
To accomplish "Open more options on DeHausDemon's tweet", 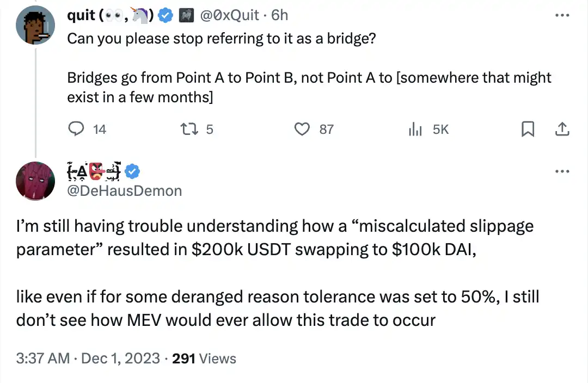I will point(561,171).
